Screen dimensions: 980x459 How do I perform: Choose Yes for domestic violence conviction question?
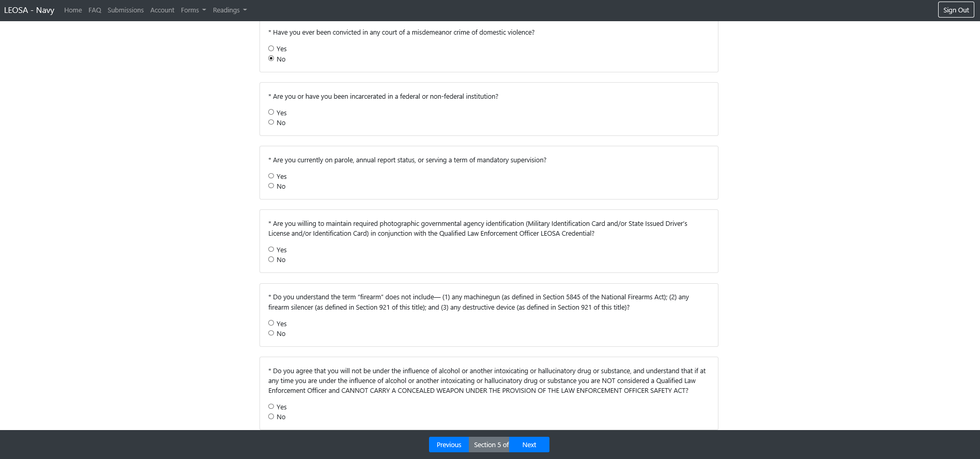[271, 49]
